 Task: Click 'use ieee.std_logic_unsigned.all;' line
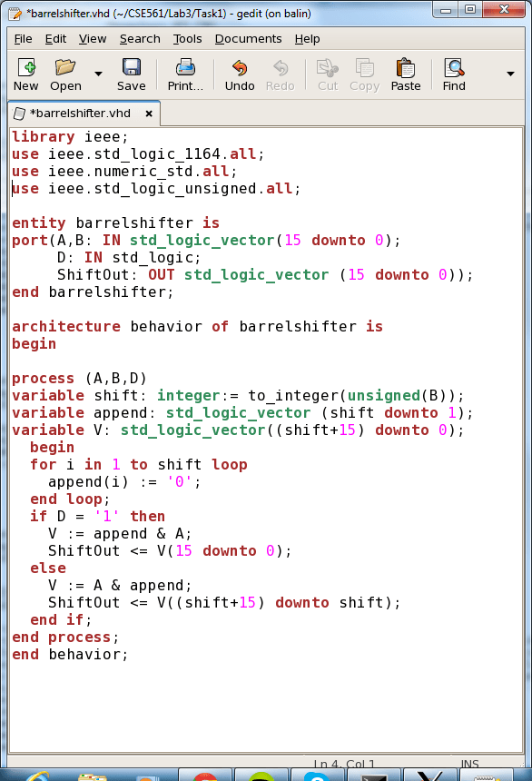tap(156, 189)
